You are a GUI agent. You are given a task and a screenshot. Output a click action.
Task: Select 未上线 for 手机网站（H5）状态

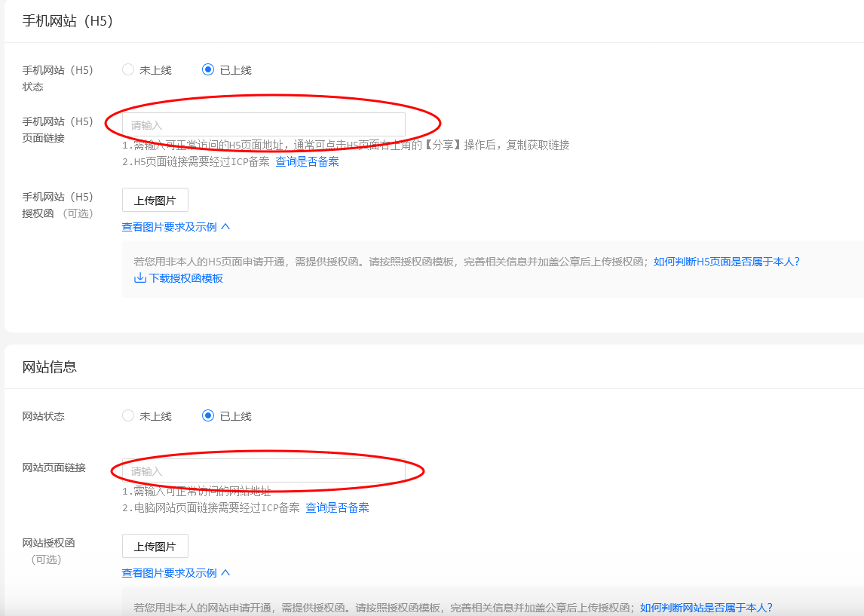pos(128,70)
